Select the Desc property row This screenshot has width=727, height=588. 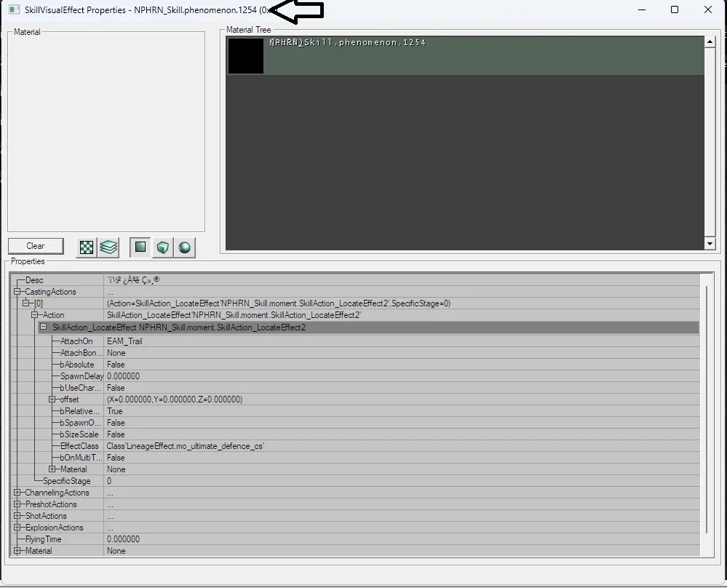[x=354, y=280]
